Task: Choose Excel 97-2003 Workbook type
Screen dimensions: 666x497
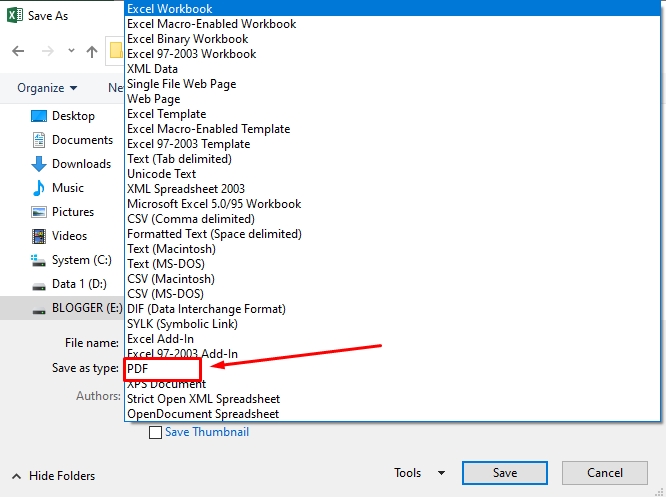Action: (x=392, y=54)
